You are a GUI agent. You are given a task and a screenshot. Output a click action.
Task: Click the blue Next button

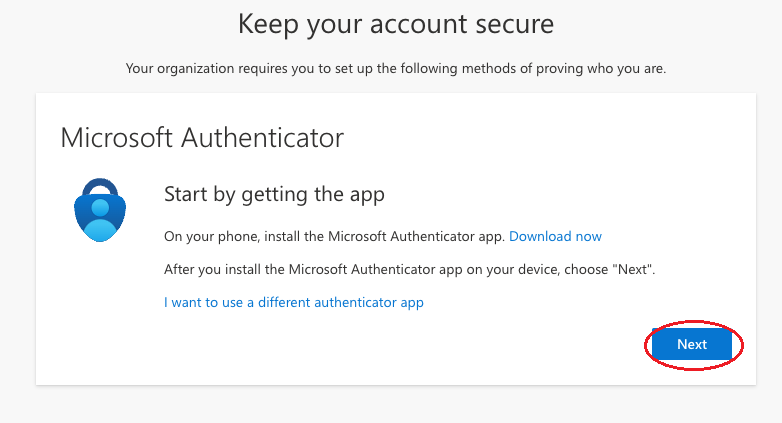pyautogui.click(x=692, y=344)
